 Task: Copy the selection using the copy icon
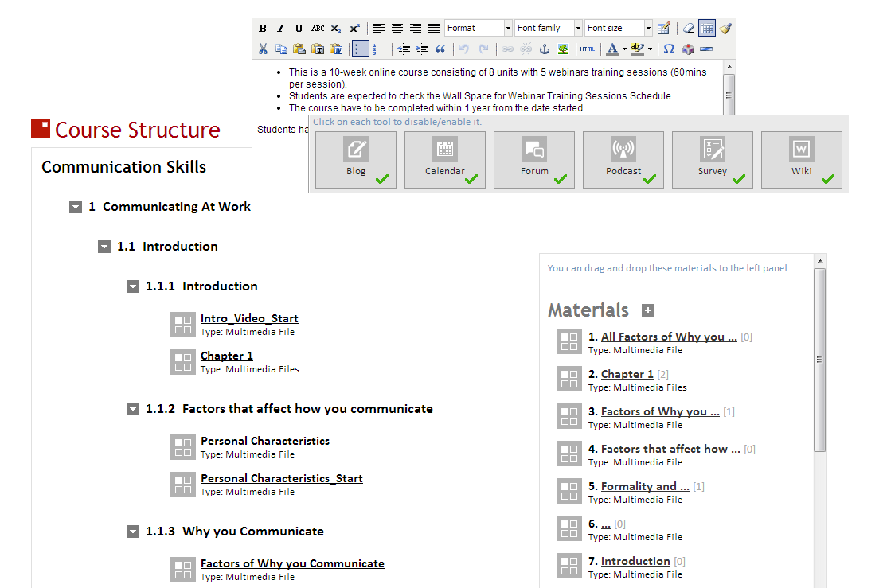point(281,49)
